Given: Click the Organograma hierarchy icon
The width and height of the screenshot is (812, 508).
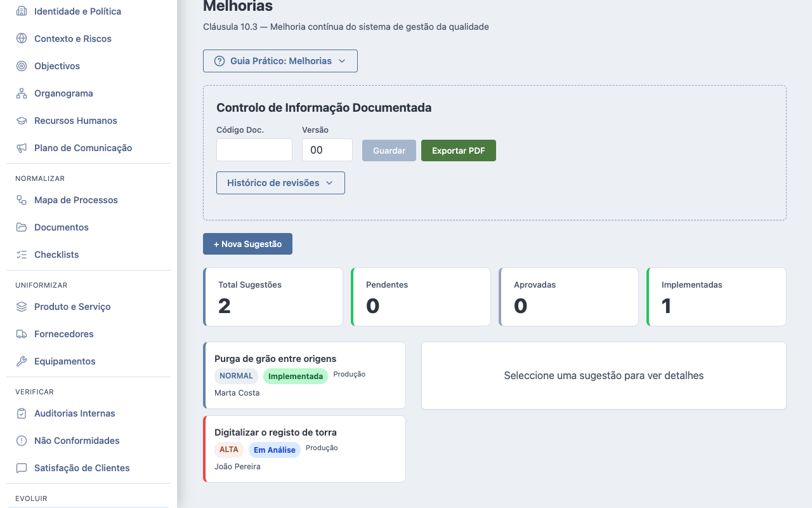Looking at the screenshot, I should [22, 93].
